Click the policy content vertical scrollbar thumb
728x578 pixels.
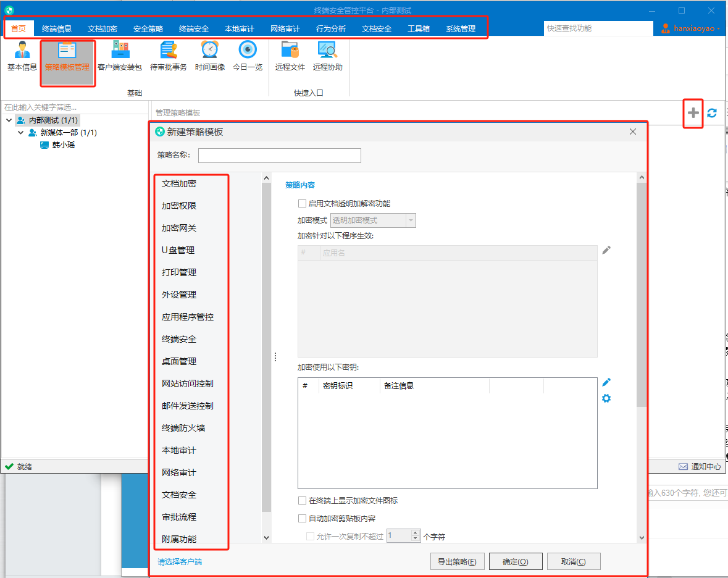click(642, 295)
